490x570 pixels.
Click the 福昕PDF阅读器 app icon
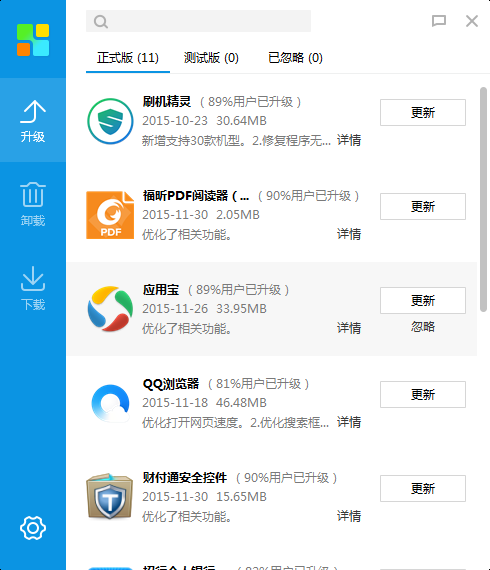110,215
